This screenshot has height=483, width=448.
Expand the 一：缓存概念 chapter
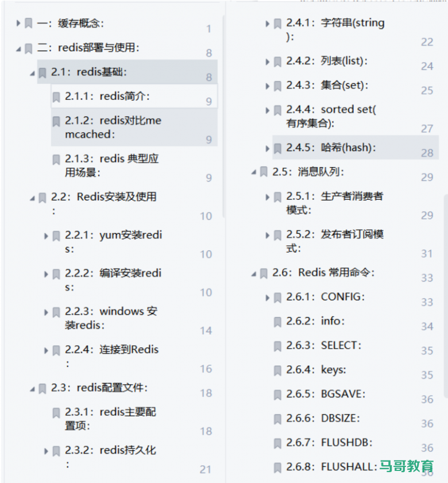point(18,24)
